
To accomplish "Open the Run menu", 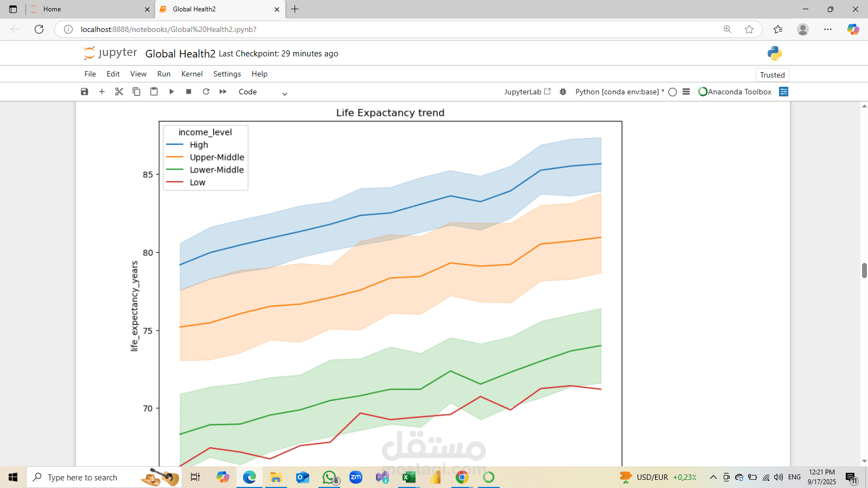I will tap(164, 74).
